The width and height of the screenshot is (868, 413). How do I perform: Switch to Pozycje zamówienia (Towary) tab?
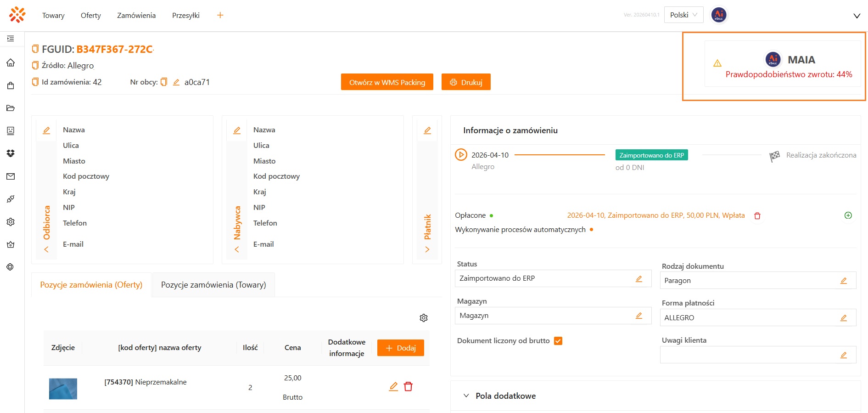click(213, 285)
